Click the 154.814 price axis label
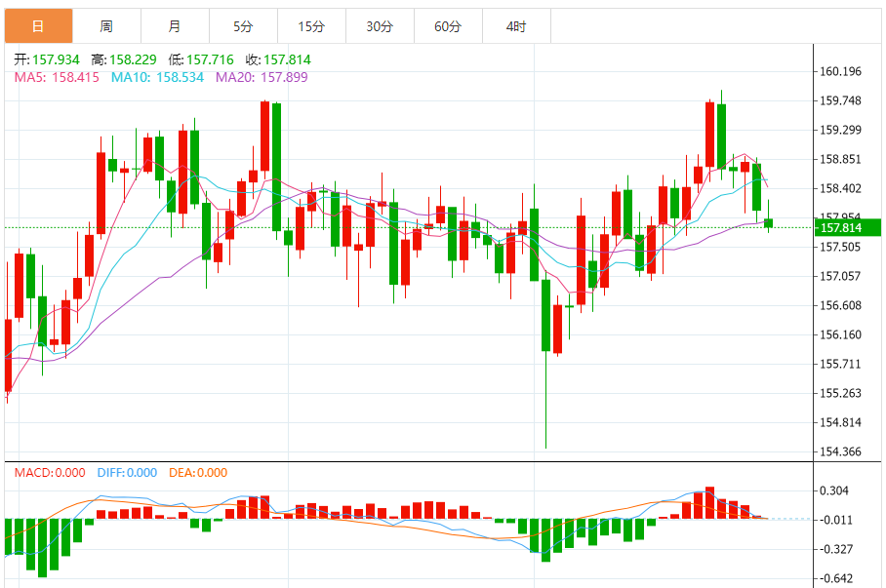Image resolution: width=886 pixels, height=588 pixels. click(x=841, y=422)
